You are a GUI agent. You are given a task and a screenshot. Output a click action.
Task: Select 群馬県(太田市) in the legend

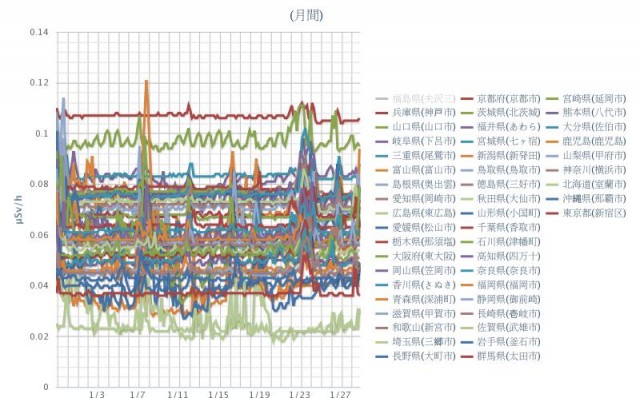(501, 356)
